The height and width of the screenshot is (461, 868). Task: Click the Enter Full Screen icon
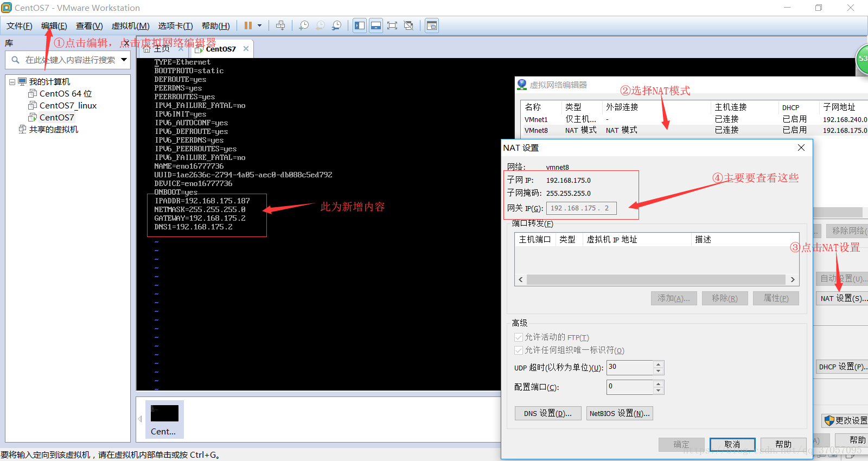click(x=392, y=25)
